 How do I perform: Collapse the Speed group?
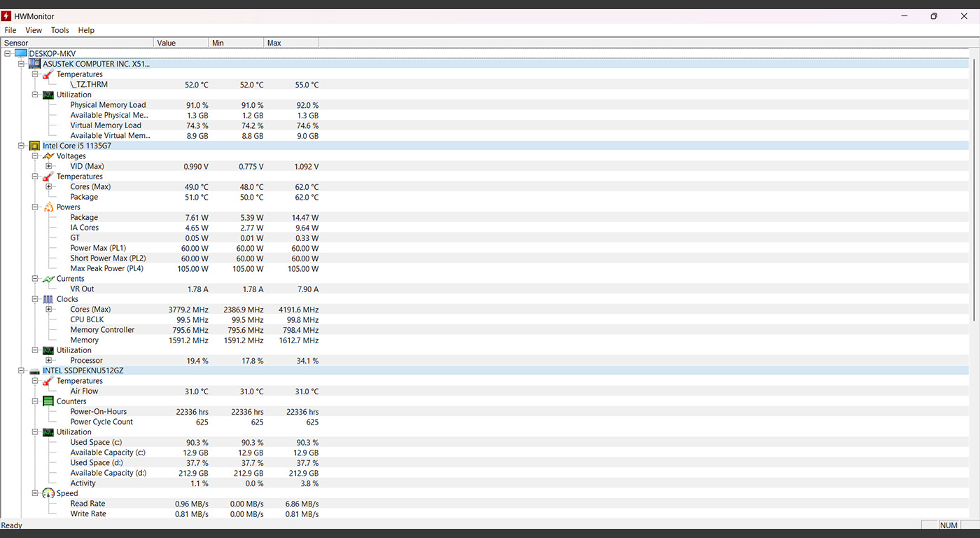[35, 493]
